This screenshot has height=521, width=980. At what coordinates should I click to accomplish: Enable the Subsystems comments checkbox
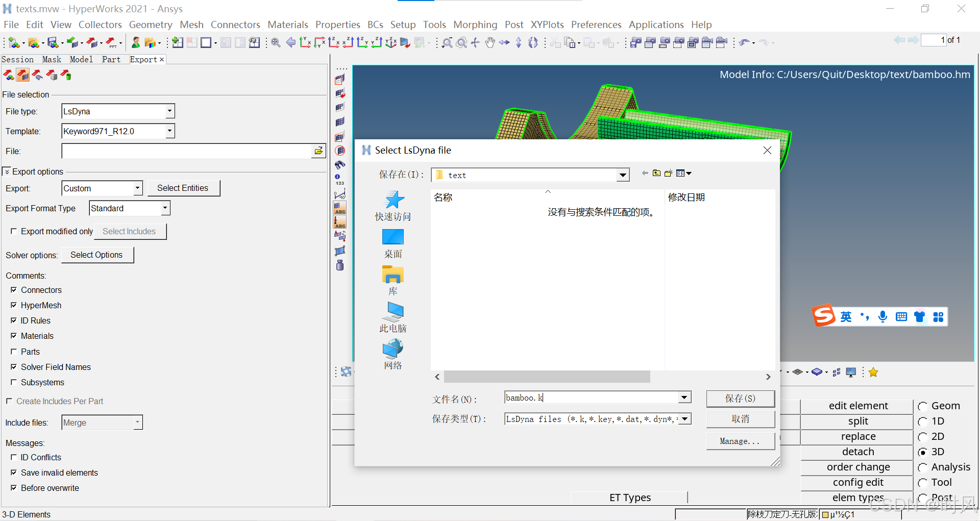click(14, 382)
